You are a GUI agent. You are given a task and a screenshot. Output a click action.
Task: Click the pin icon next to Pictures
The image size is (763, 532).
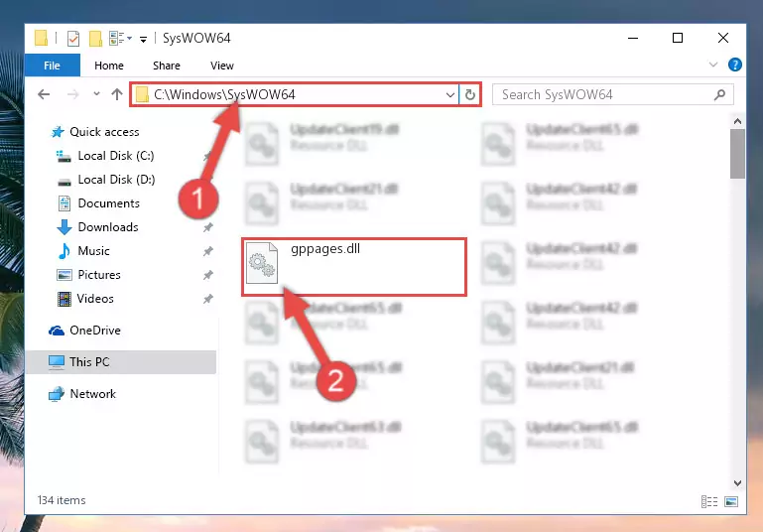pyautogui.click(x=207, y=275)
